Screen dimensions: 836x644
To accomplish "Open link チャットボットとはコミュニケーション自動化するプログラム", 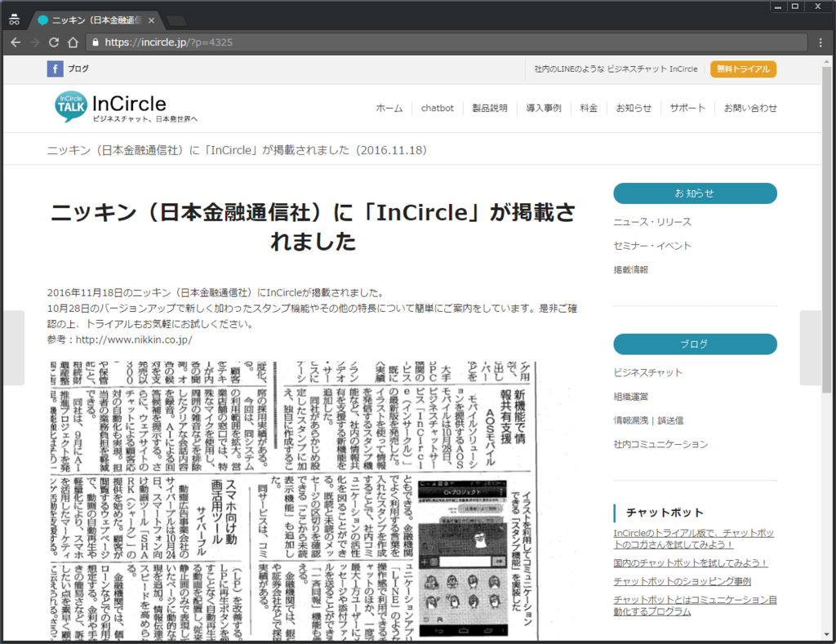I will 695,606.
